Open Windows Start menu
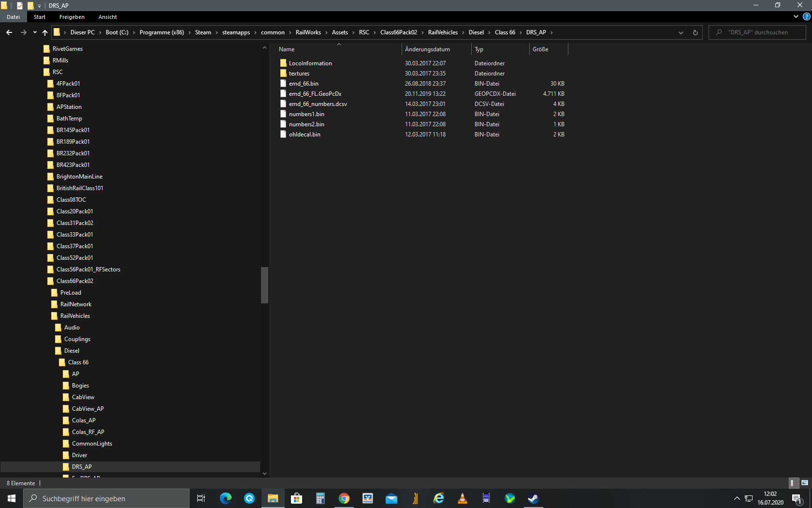This screenshot has height=508, width=812. 12,498
